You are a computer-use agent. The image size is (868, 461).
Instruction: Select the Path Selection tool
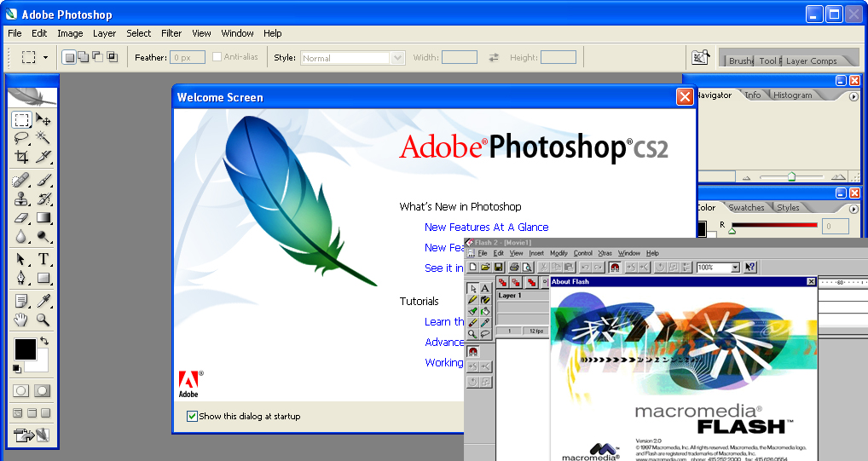click(21, 259)
